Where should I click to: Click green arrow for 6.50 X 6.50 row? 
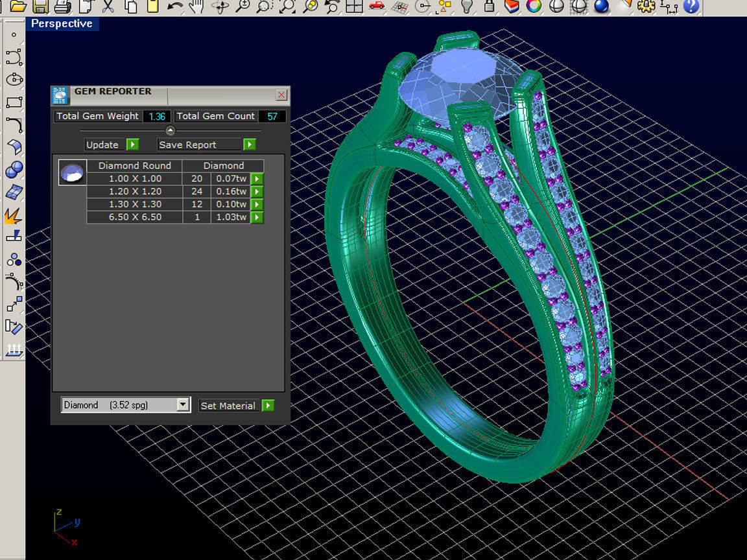click(257, 218)
